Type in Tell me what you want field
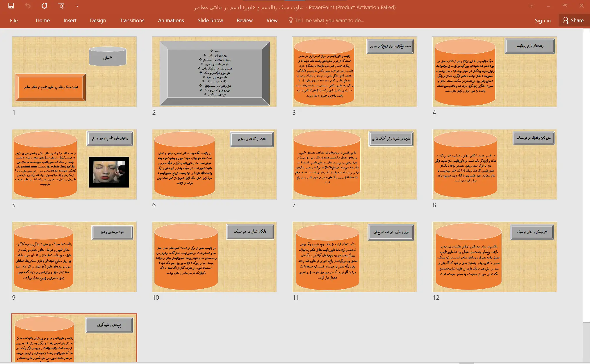This screenshot has width=590, height=364. click(329, 20)
